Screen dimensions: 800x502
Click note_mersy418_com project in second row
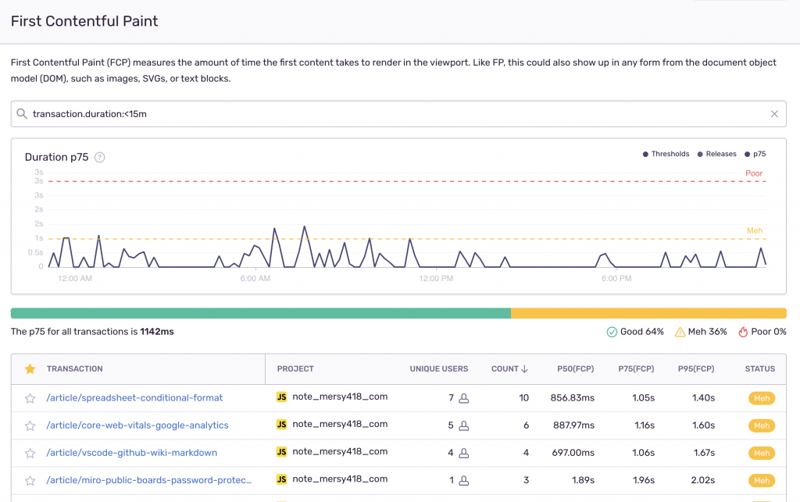[339, 425]
